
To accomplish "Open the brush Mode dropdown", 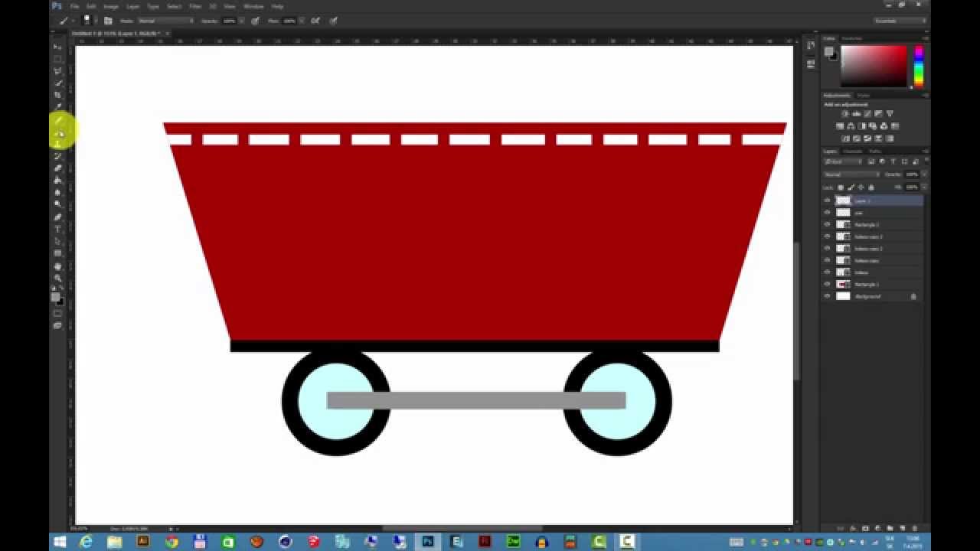I will [165, 21].
